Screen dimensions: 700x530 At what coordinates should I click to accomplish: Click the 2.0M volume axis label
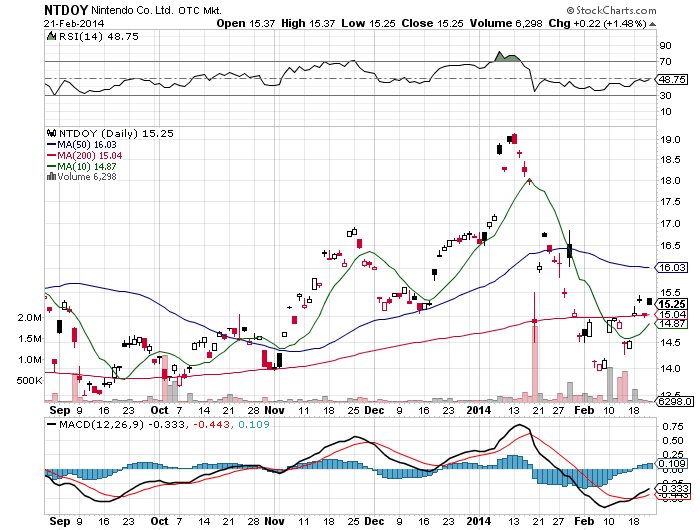pos(30,317)
